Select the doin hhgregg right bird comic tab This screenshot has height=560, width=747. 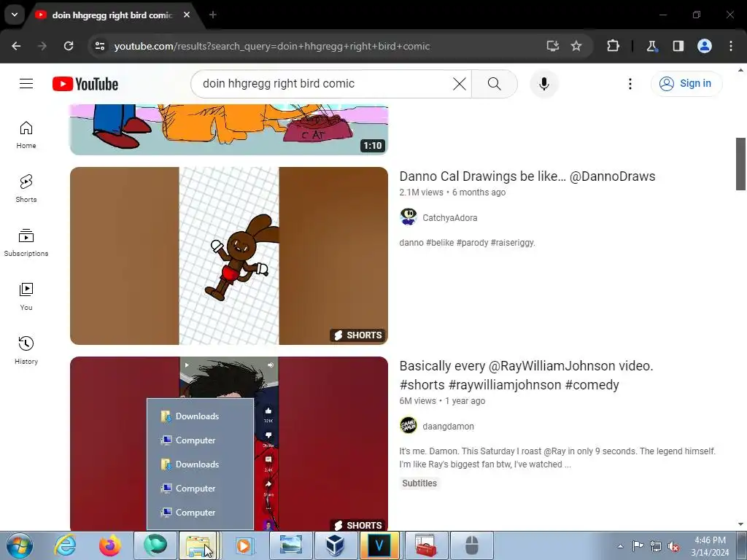tap(112, 15)
